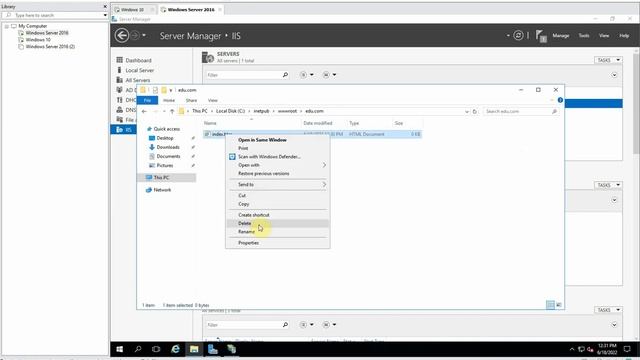Click Servers Filter text box
The height and width of the screenshot is (360, 640).
[x=244, y=75]
